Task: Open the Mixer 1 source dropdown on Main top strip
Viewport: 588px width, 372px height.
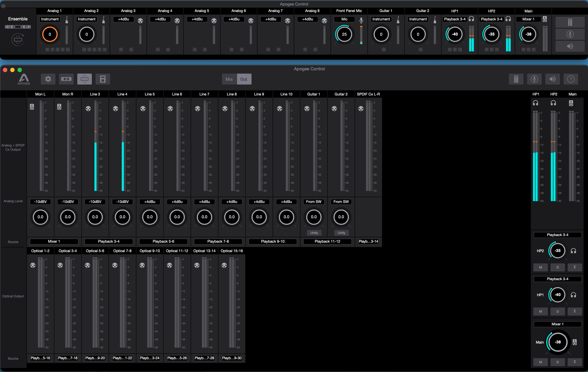Action: point(528,19)
